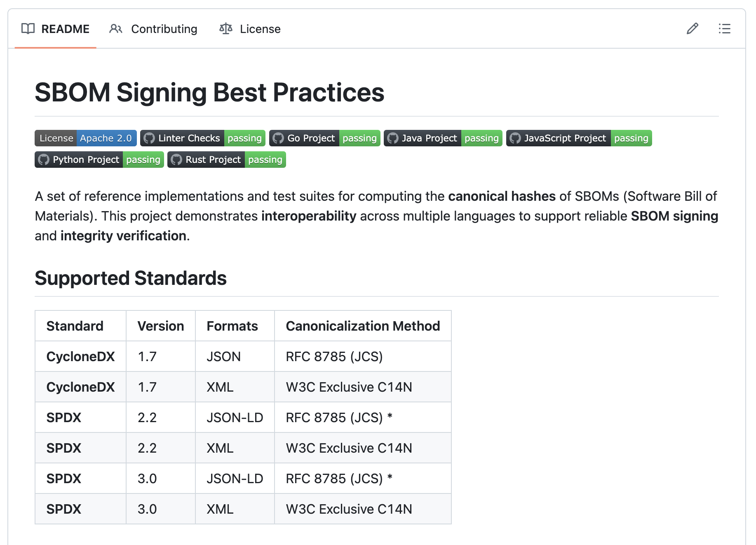Image resolution: width=756 pixels, height=545 pixels.
Task: Click the octocat icon on the Python Project badge
Action: [43, 160]
